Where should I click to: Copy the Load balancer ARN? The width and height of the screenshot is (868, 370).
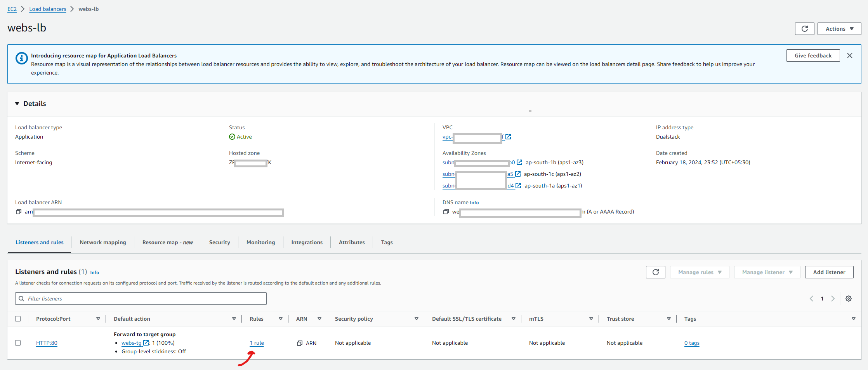(18, 212)
